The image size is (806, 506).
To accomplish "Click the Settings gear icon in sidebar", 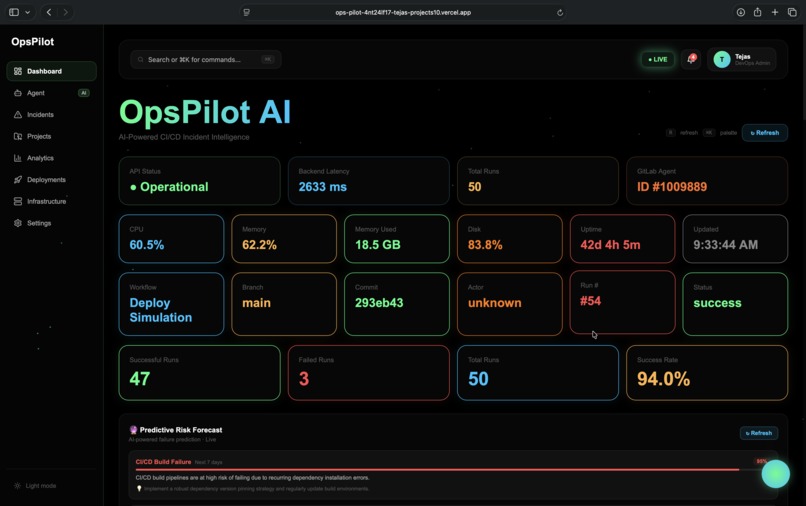I will [x=18, y=223].
